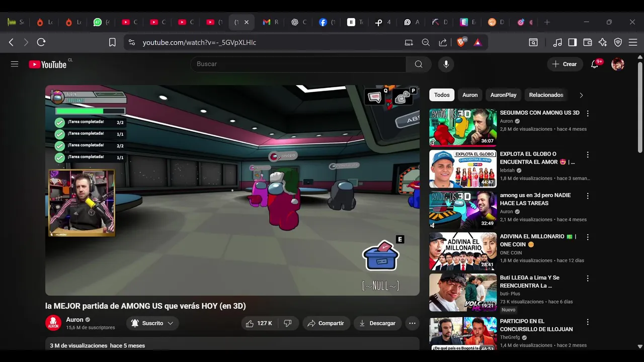Open the TheGrefg channel link
Screen dimensions: 644x362
(510, 337)
